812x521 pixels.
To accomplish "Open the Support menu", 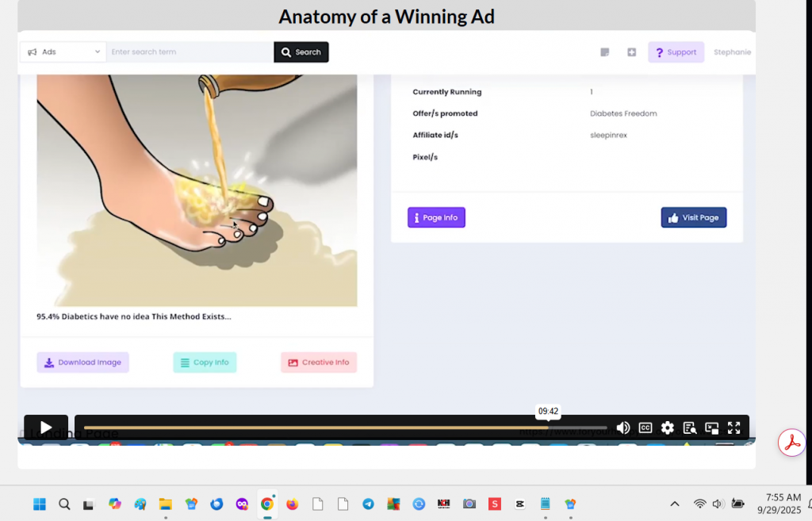I will click(x=676, y=52).
